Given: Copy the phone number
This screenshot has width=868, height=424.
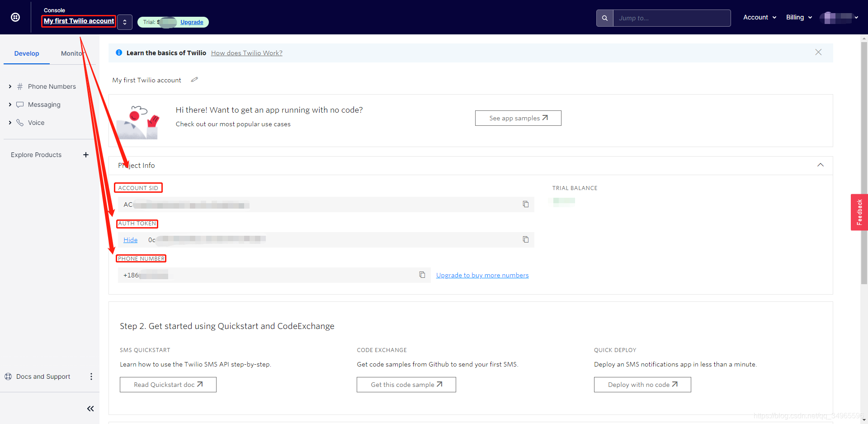Looking at the screenshot, I should (422, 275).
